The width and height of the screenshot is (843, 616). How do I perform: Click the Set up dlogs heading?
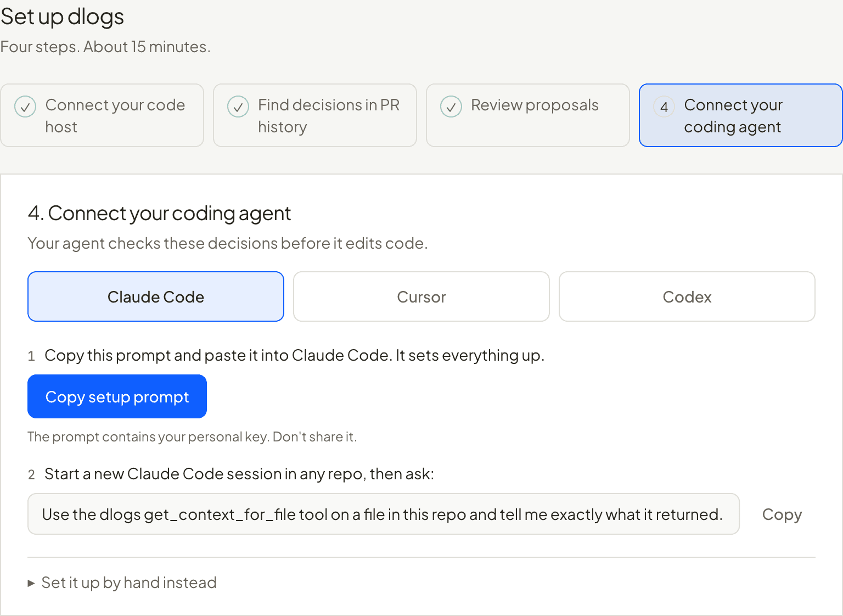click(62, 17)
